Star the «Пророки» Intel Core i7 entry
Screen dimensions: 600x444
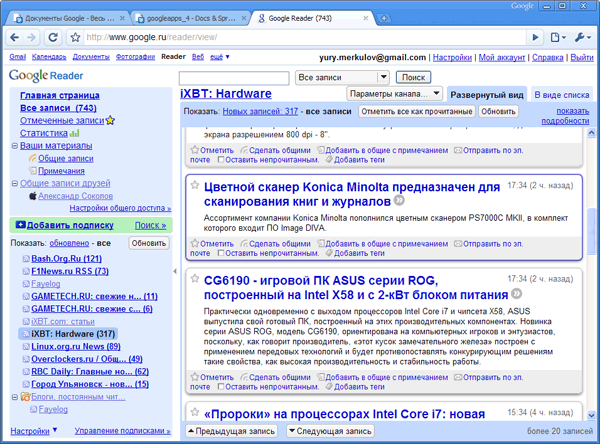195,412
